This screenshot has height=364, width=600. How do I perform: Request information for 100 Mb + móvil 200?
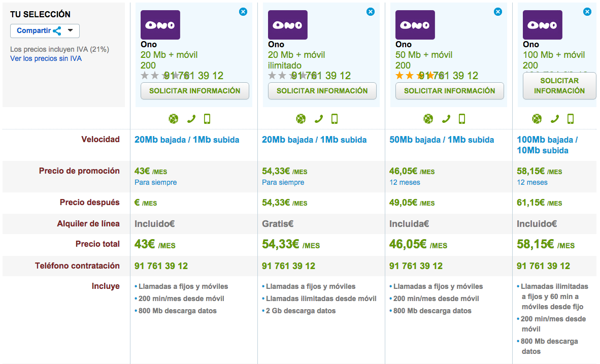[559, 86]
